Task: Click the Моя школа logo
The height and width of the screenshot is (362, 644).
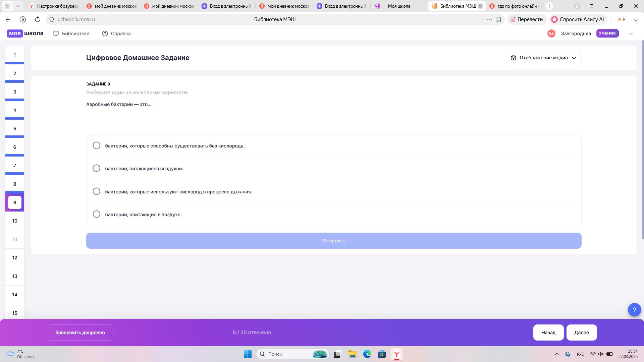Action: click(x=25, y=33)
